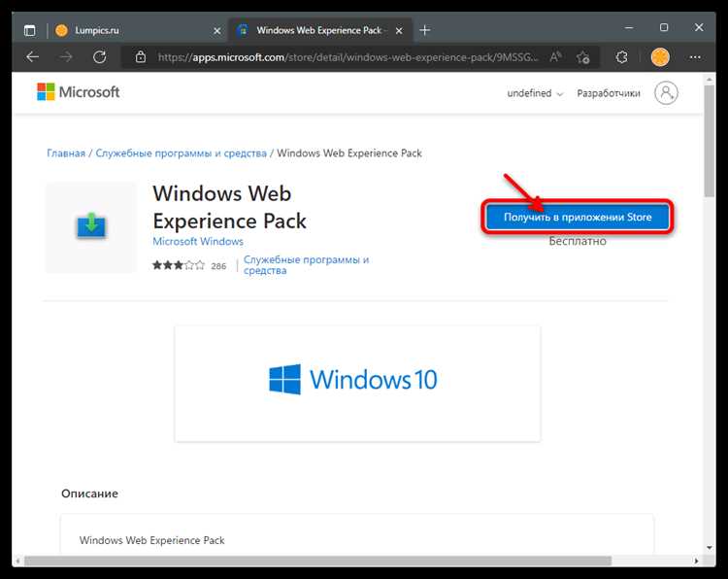Maximize the browser window
Screen dimensions: 728x579
[664, 28]
